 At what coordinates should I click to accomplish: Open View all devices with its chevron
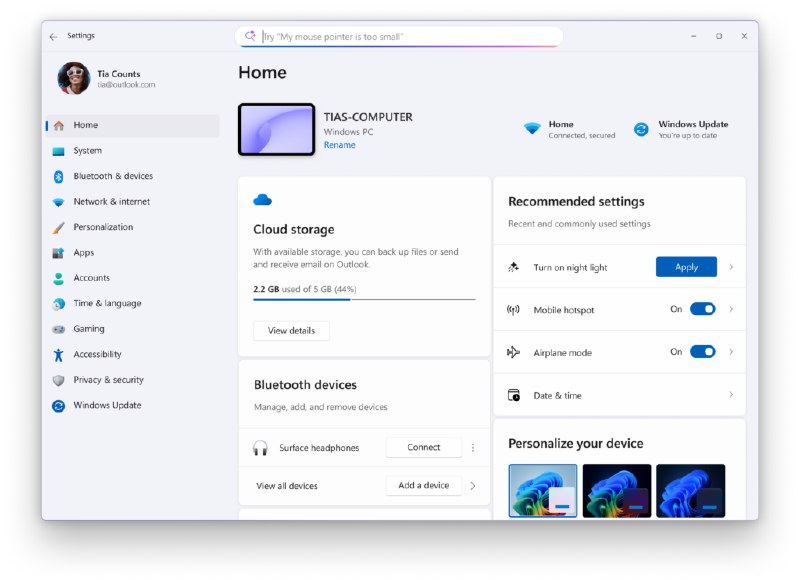472,485
